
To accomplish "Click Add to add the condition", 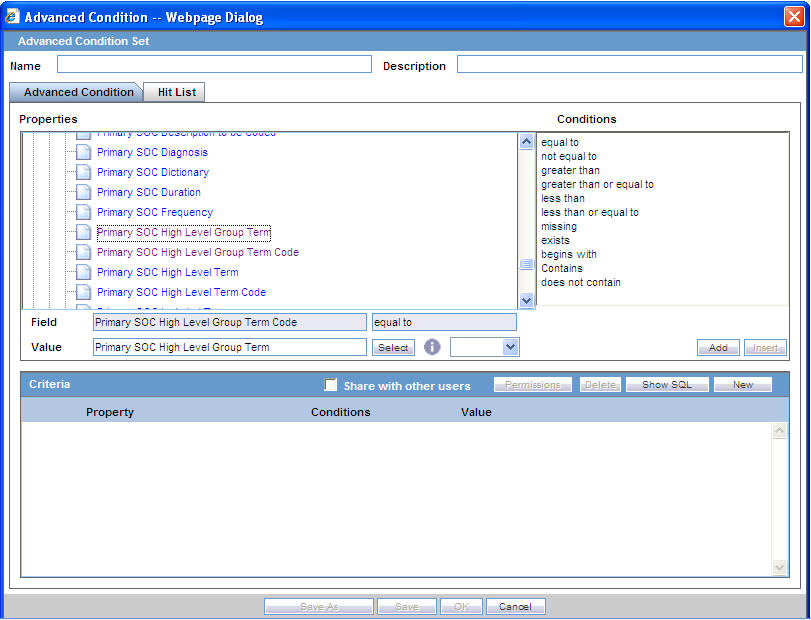I will 718,347.
